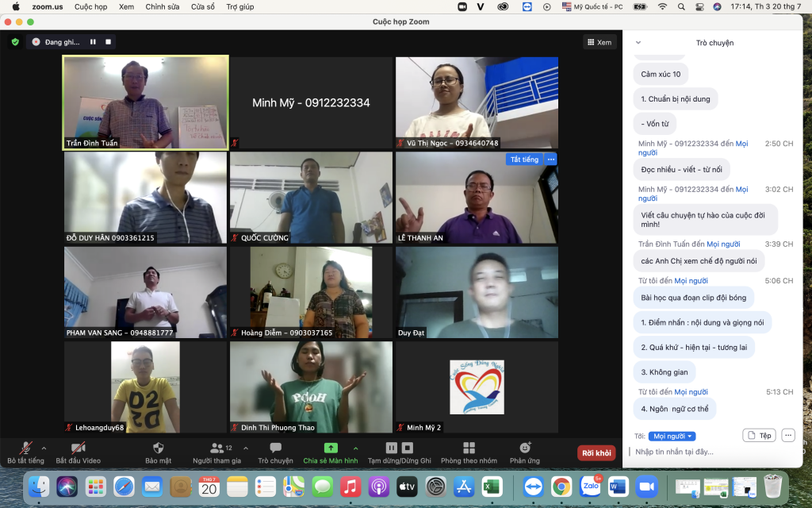Screen dimensions: 812x508
Task: Expand arrow next to Người tham gia
Action: pyautogui.click(x=246, y=448)
